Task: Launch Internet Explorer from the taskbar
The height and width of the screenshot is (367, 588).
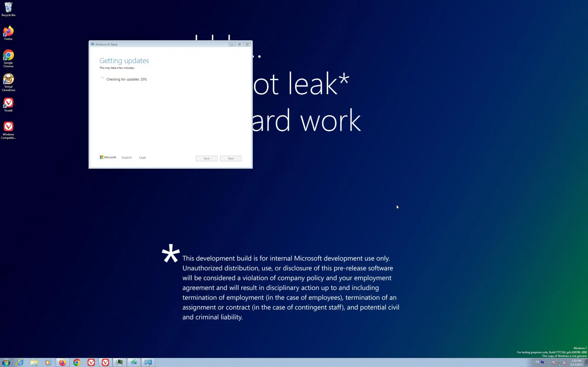Action: click(x=20, y=362)
